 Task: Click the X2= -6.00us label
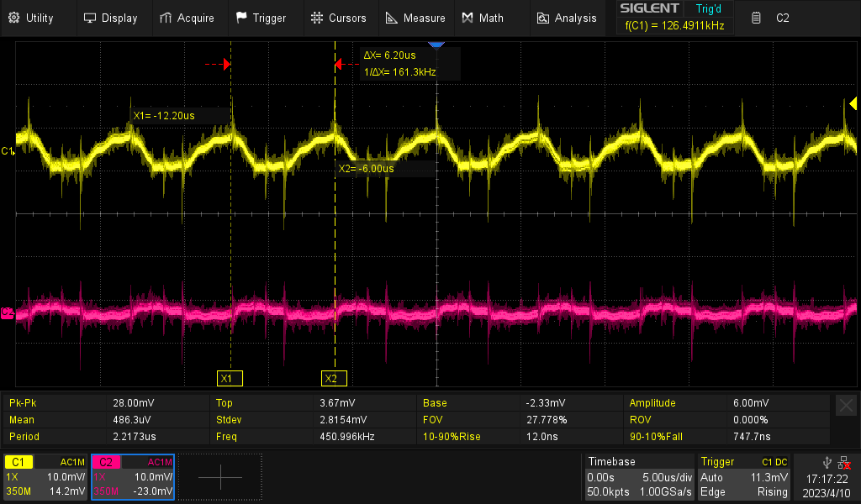point(366,169)
